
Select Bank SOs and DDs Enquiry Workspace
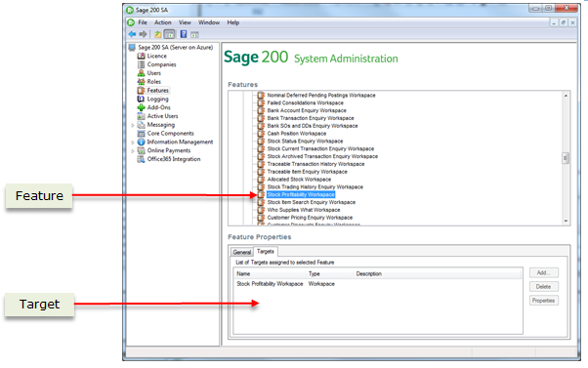pyautogui.click(x=313, y=126)
